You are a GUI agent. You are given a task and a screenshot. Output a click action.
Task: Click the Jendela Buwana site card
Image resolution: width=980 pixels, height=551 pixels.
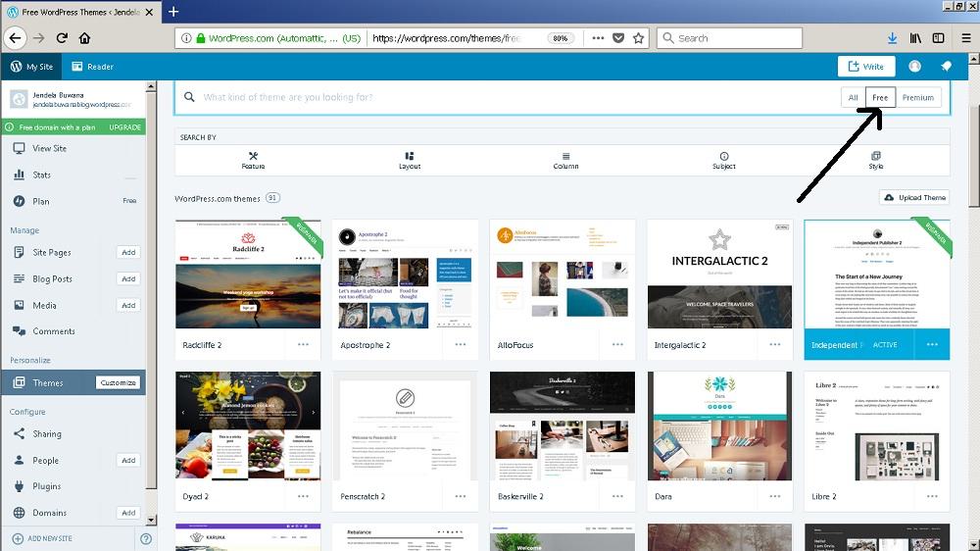click(x=73, y=99)
